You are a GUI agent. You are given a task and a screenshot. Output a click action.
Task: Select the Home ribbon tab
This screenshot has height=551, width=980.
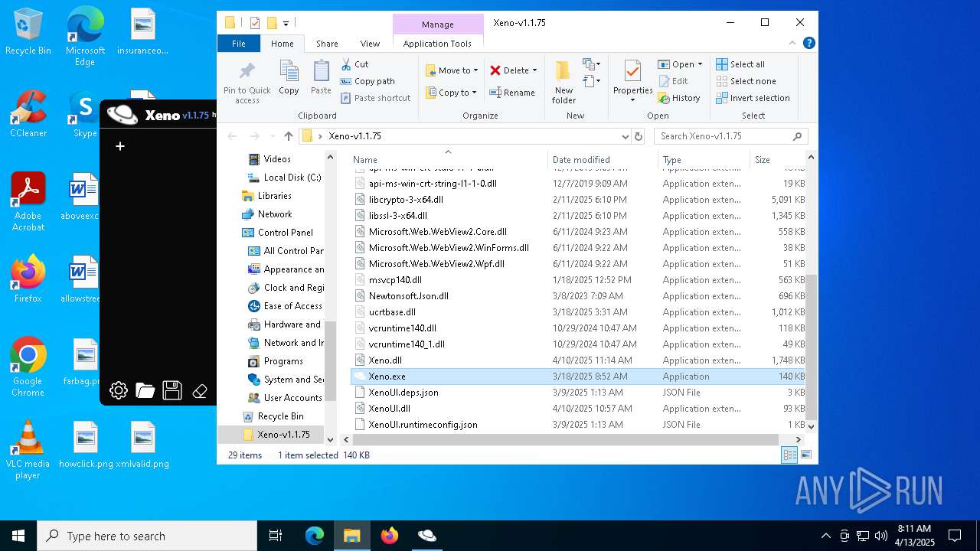click(x=283, y=44)
